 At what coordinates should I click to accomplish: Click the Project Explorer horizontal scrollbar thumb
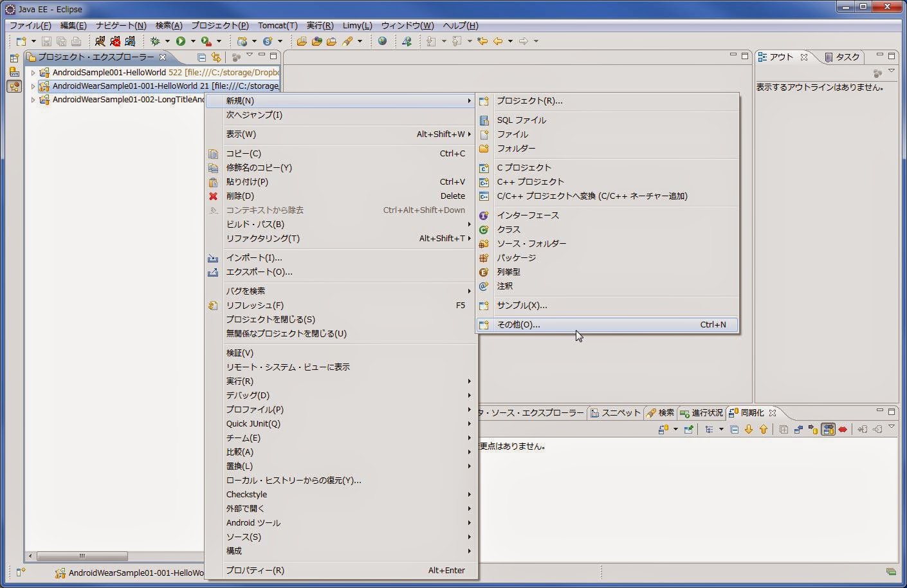point(82,556)
